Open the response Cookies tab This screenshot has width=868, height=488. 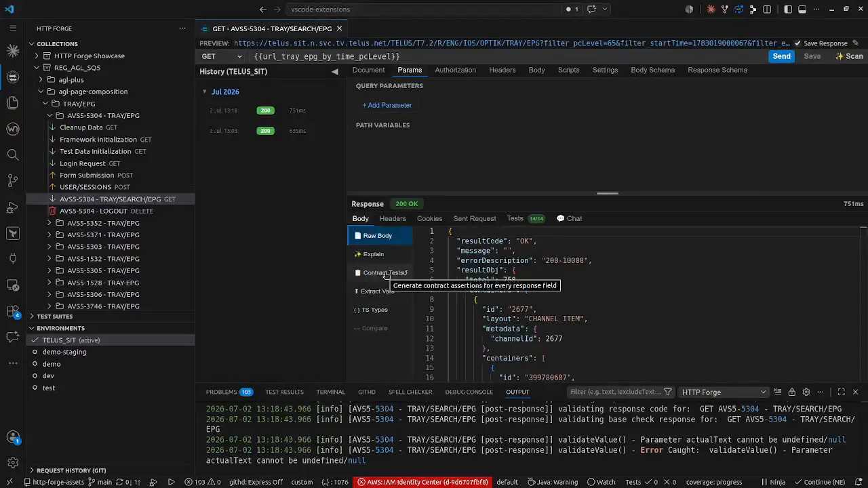click(429, 218)
